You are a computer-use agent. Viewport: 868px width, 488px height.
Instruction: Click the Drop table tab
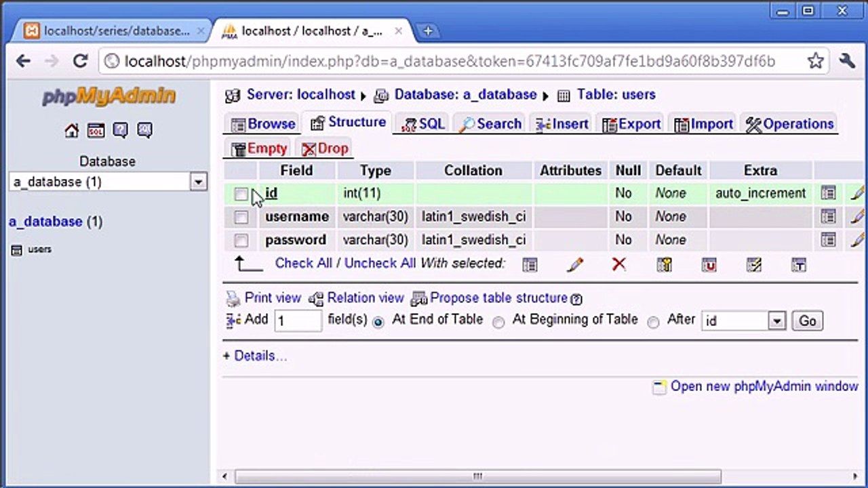point(325,148)
